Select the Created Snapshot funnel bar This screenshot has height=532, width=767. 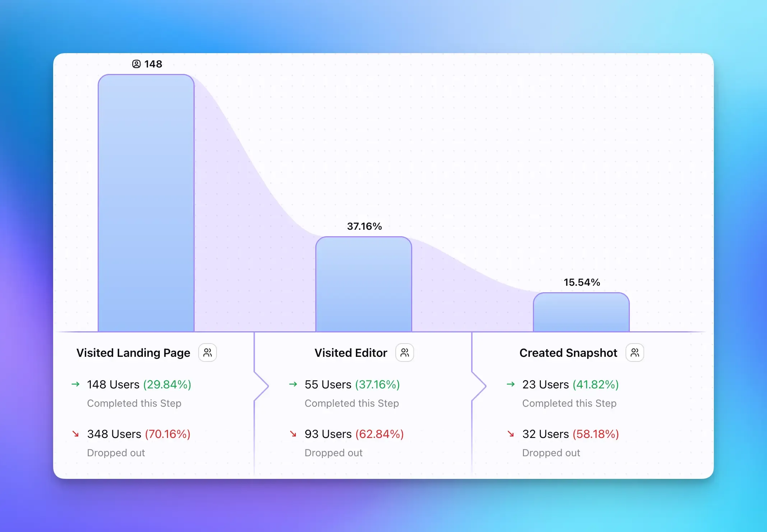coord(581,312)
